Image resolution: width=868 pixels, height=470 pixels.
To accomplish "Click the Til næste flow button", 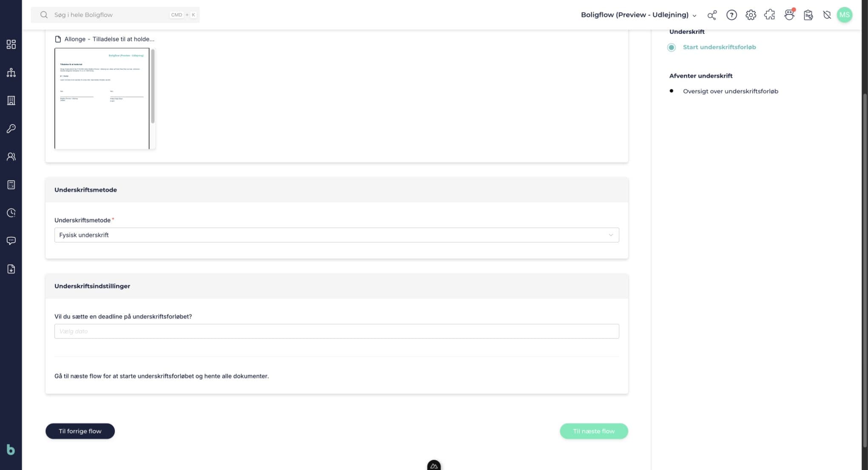I will (x=594, y=431).
